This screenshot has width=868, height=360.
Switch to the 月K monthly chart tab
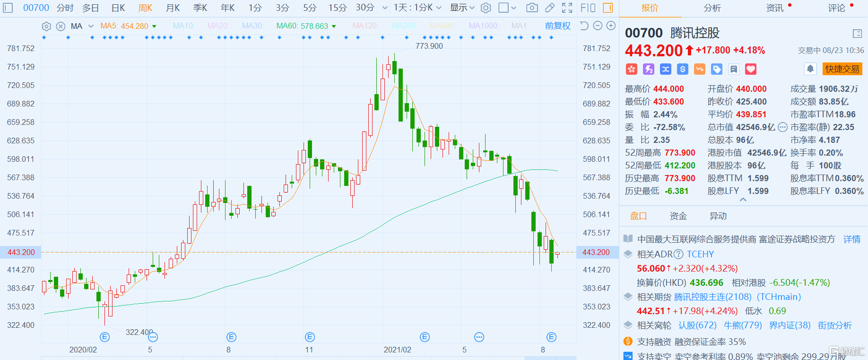point(173,8)
